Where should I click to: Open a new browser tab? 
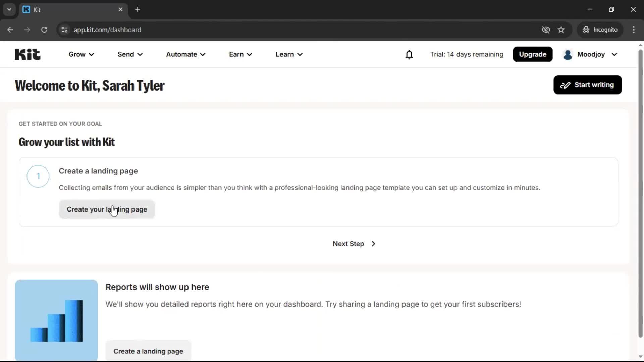click(138, 9)
